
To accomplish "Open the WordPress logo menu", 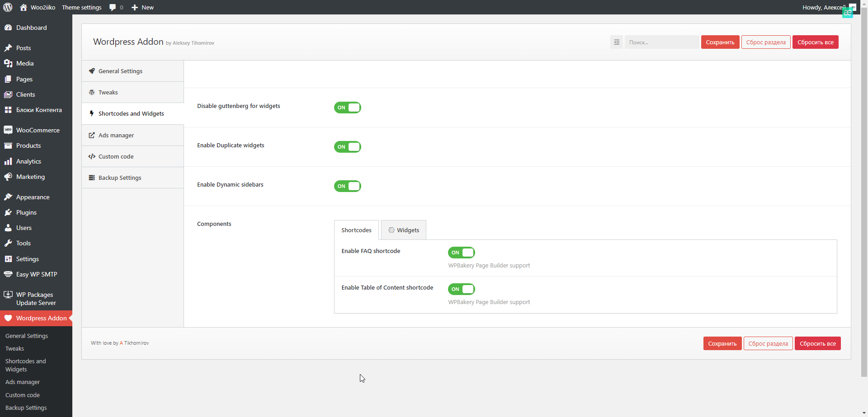I will click(x=8, y=7).
